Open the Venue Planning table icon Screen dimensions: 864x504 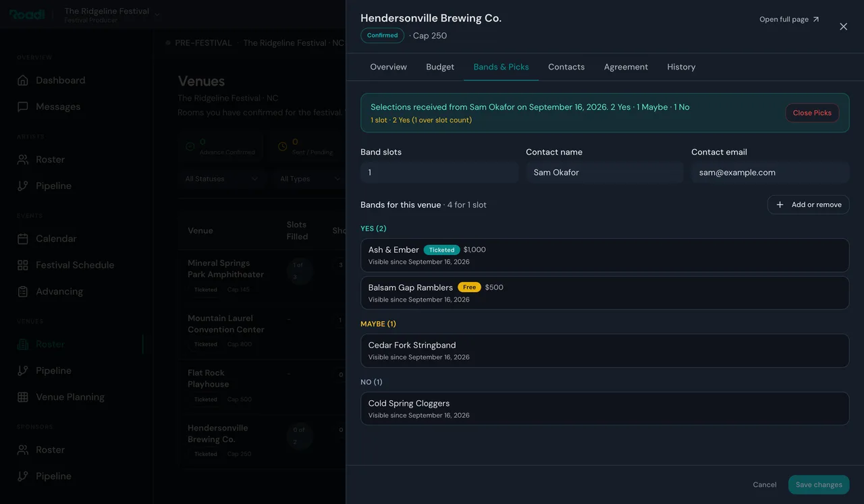pyautogui.click(x=23, y=397)
